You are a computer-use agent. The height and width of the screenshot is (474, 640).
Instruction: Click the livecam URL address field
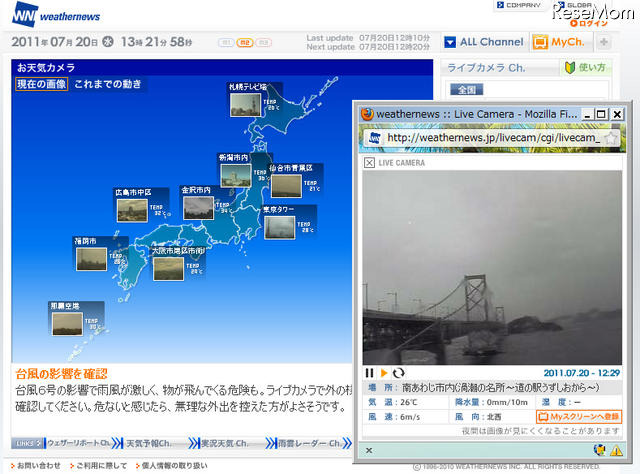[x=493, y=138]
